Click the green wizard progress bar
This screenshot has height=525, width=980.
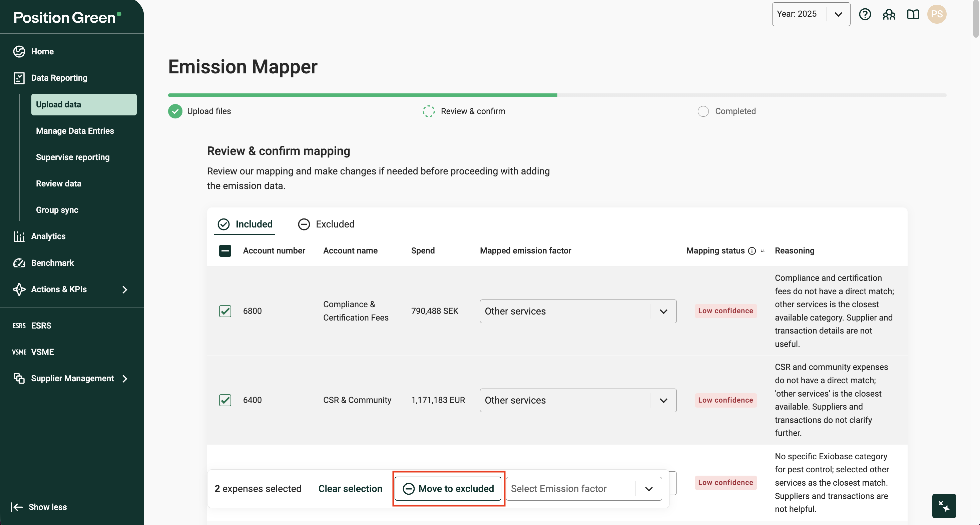pyautogui.click(x=362, y=95)
